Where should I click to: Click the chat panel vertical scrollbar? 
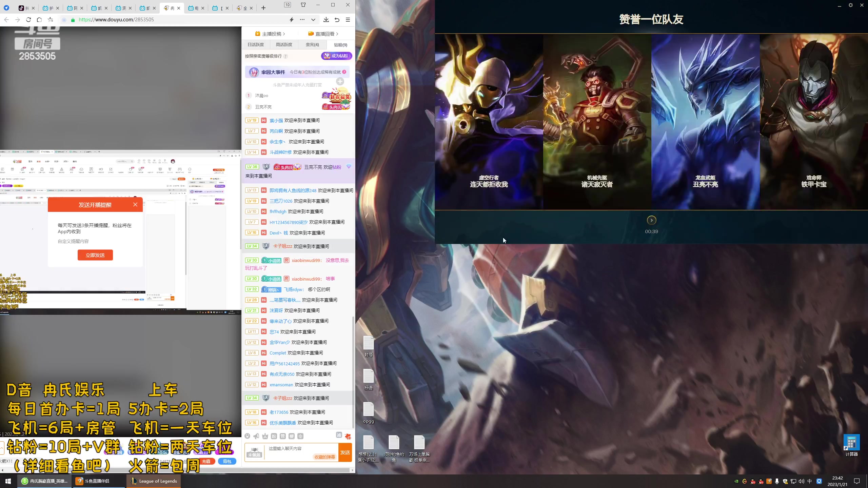[x=353, y=373]
